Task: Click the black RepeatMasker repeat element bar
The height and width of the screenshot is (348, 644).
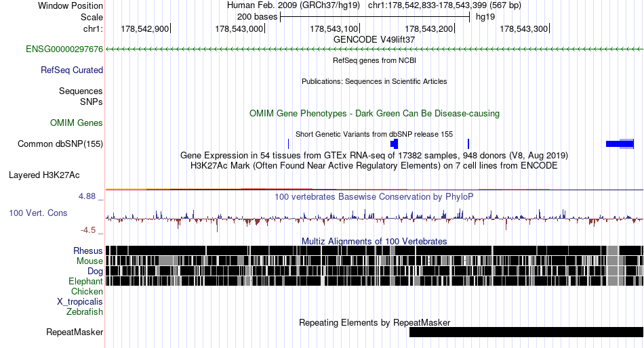Action: (x=527, y=332)
